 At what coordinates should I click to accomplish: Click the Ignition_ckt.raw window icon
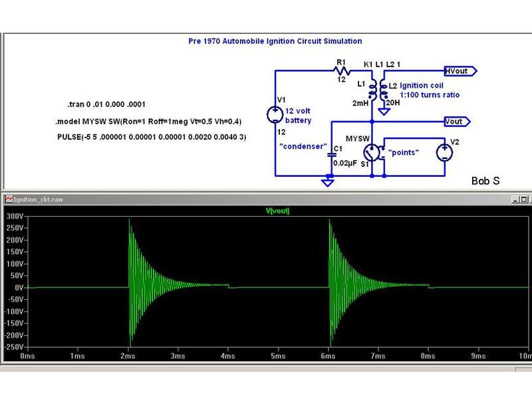(x=9, y=199)
